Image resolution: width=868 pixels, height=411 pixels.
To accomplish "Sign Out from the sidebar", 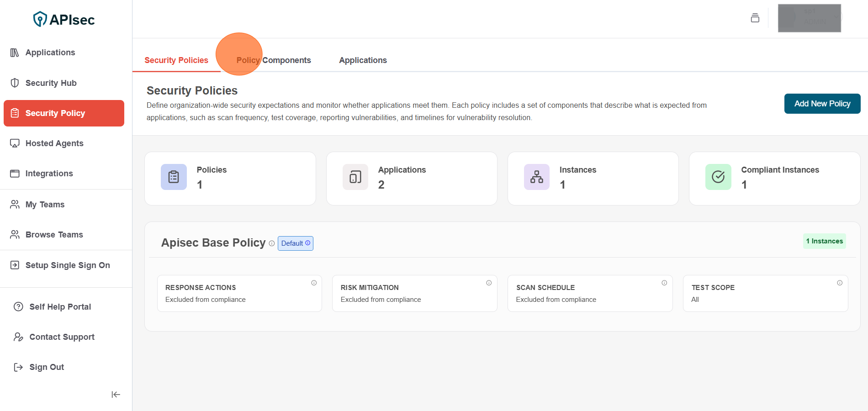I will tap(46, 367).
